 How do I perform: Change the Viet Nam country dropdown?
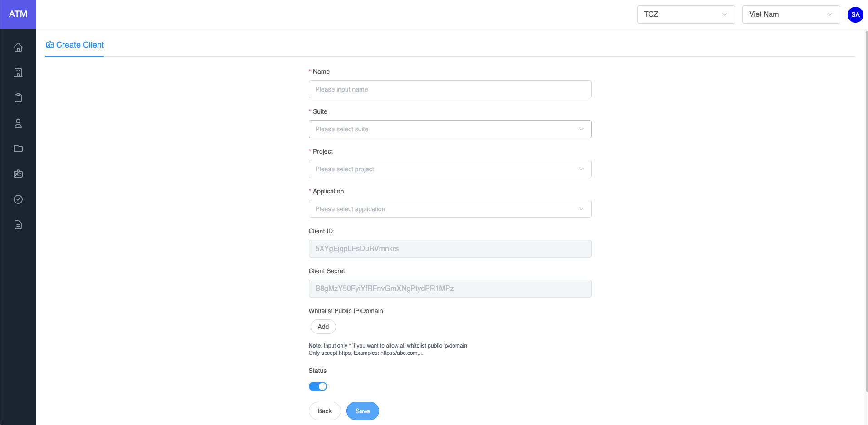pyautogui.click(x=791, y=14)
